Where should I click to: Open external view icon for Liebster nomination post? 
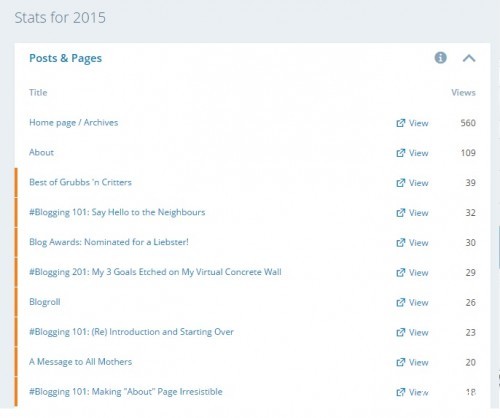point(400,243)
